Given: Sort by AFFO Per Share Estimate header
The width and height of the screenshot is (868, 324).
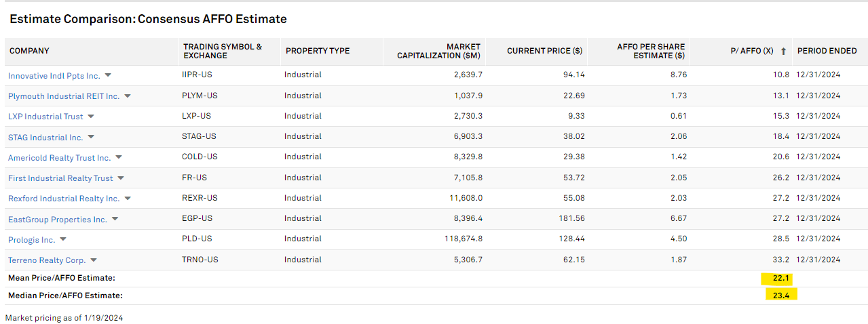Looking at the screenshot, I should (650, 51).
